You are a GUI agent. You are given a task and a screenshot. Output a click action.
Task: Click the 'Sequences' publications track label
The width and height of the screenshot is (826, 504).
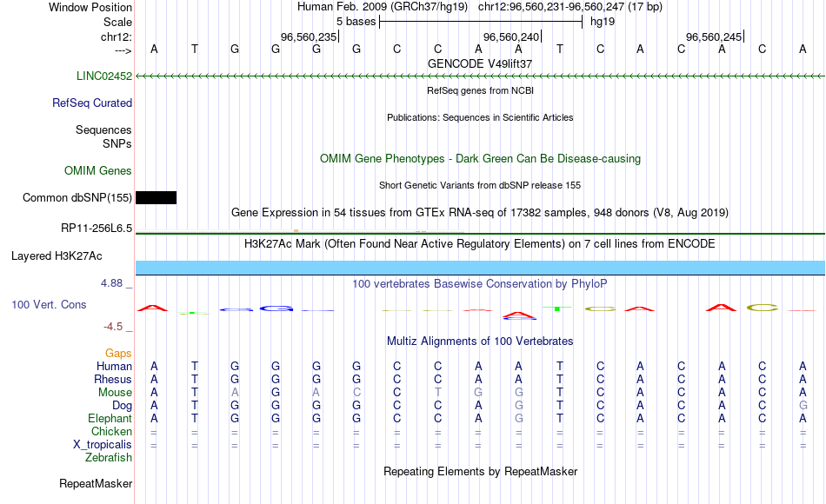click(x=103, y=129)
